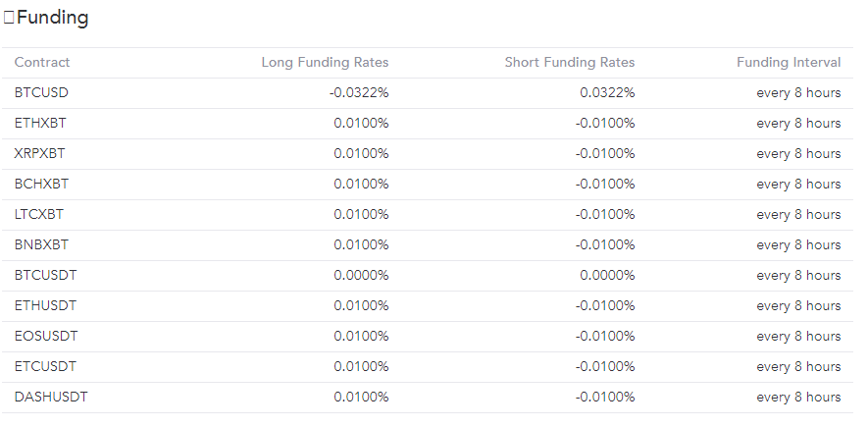Click the icon before the Funding heading
868x427 pixels.
(9, 18)
